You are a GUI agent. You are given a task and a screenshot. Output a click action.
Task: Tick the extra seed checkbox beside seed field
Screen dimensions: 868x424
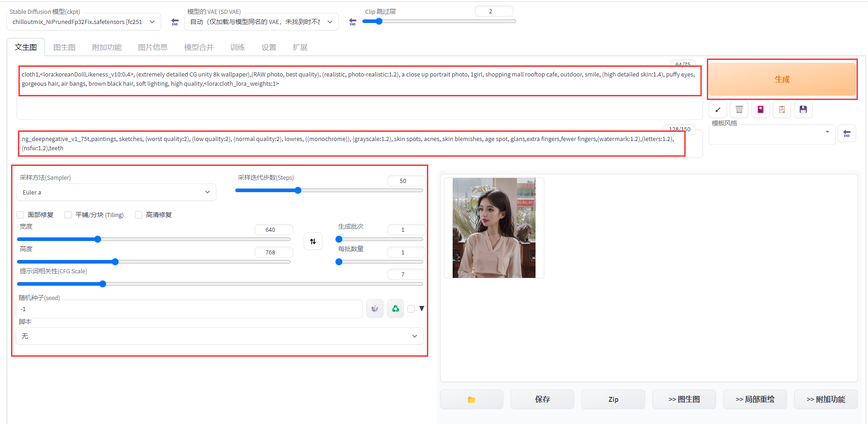411,309
